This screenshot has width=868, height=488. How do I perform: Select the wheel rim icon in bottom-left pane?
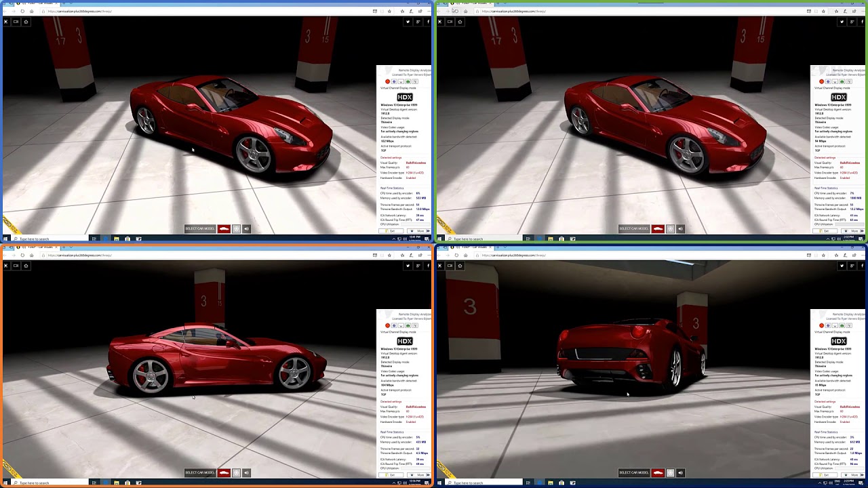point(236,472)
